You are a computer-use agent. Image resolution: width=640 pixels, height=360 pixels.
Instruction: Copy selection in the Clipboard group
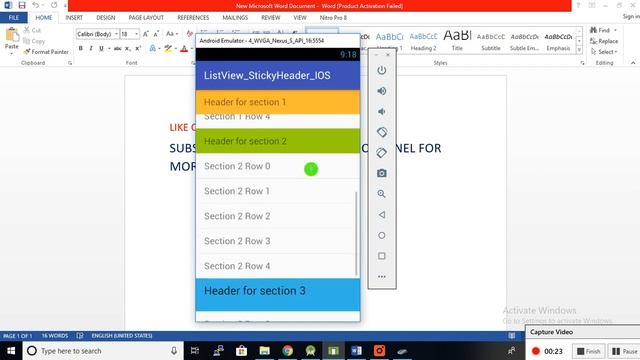click(x=34, y=41)
